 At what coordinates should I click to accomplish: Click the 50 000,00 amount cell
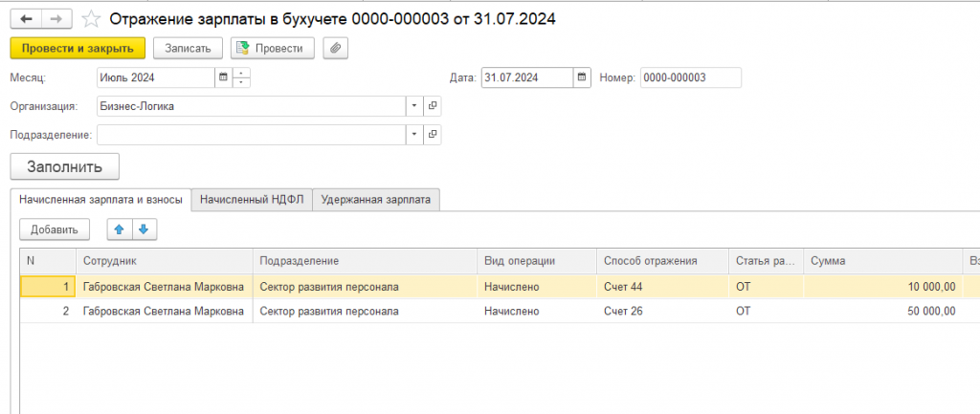(x=882, y=311)
